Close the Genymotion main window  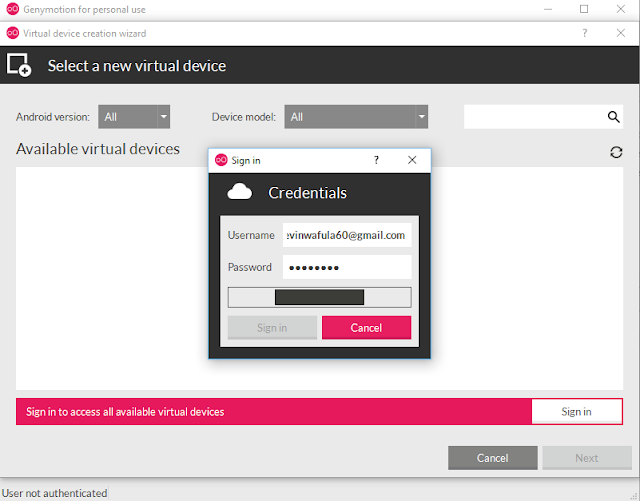coord(621,9)
